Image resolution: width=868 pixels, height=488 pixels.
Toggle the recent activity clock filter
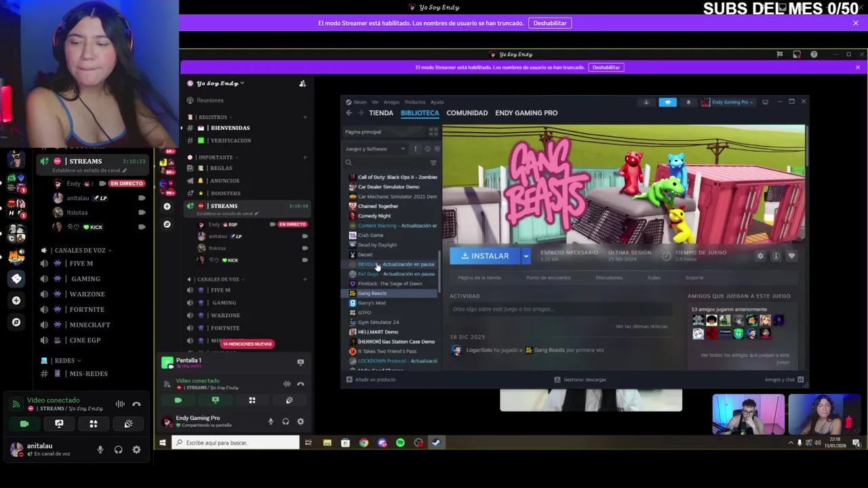[427, 149]
